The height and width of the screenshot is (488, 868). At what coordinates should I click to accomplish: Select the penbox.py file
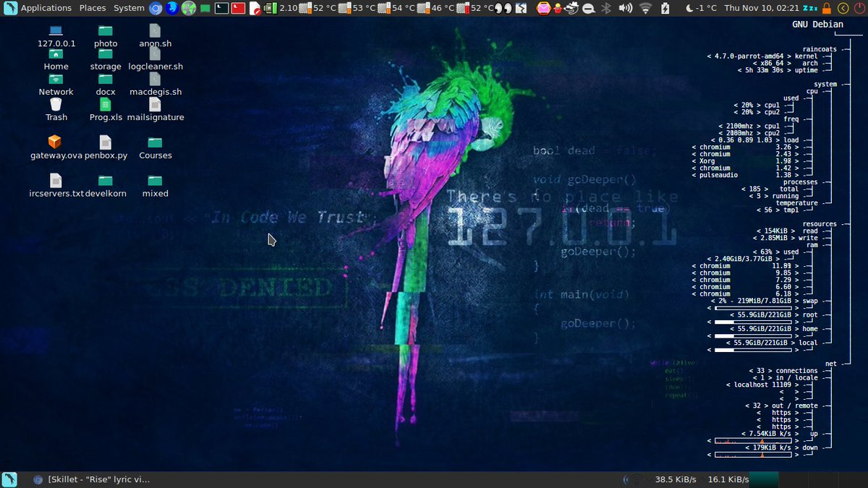[x=106, y=148]
